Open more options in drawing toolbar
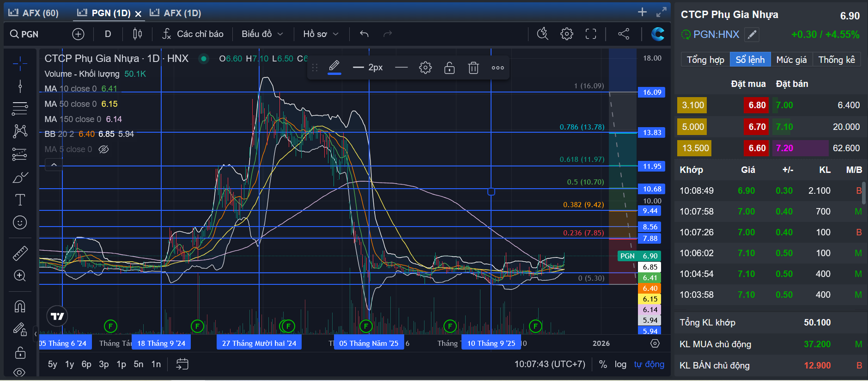868x381 pixels. pos(498,68)
